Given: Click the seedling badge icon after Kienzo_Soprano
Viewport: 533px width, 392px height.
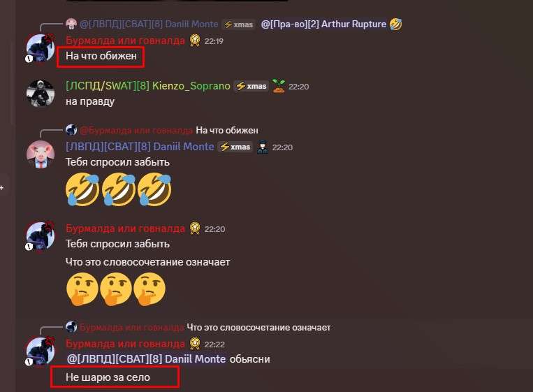Looking at the screenshot, I should click(279, 86).
